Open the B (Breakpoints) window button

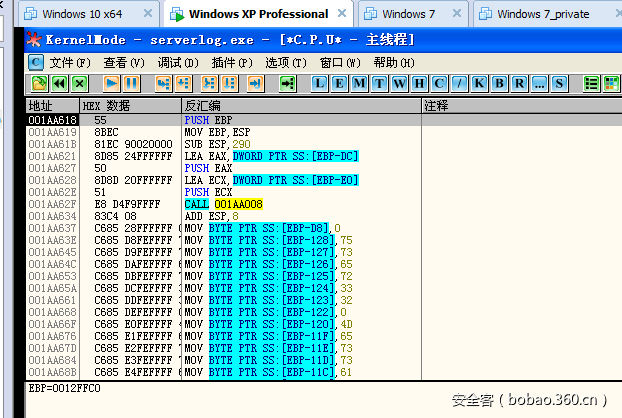coord(499,83)
